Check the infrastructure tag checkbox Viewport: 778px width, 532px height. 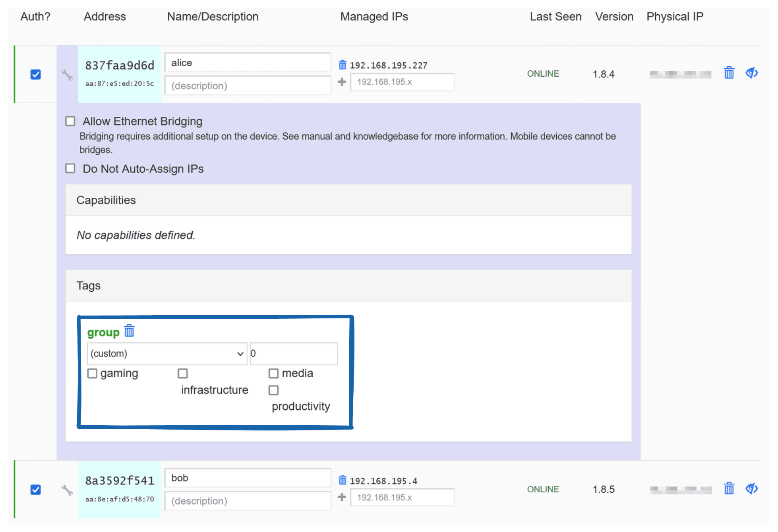pyautogui.click(x=183, y=373)
